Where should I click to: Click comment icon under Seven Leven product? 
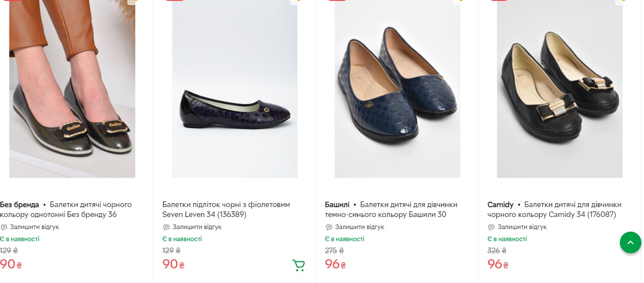click(166, 227)
